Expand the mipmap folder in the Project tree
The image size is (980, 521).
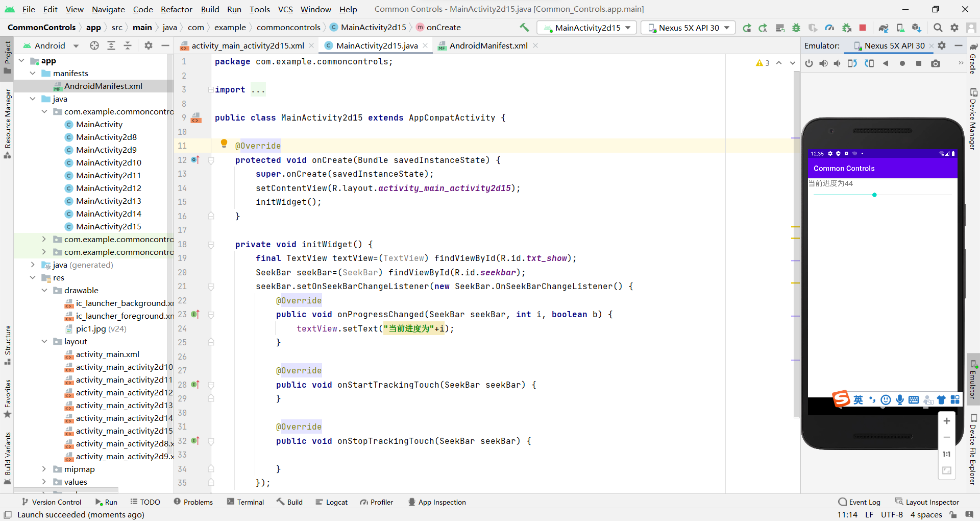pyautogui.click(x=44, y=469)
